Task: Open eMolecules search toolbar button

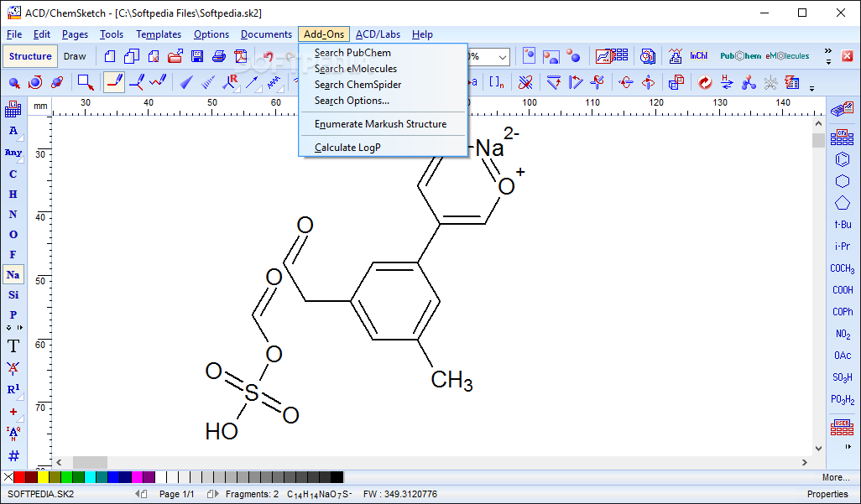Action: [787, 56]
